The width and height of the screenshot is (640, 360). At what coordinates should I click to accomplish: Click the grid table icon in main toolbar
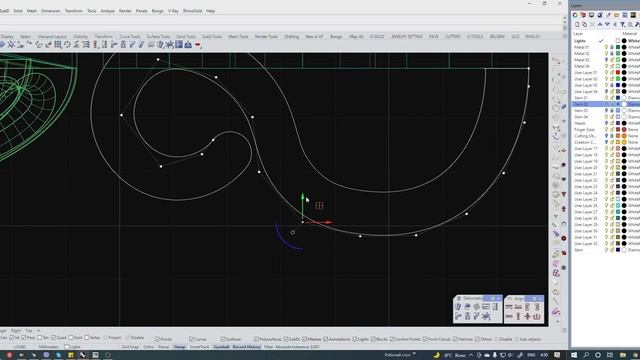click(58, 45)
